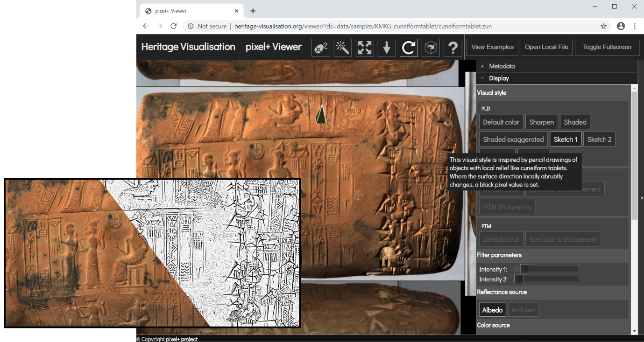Viewport: 644px width, 342px height.
Task: Click the Open Local File button
Action: point(546,47)
